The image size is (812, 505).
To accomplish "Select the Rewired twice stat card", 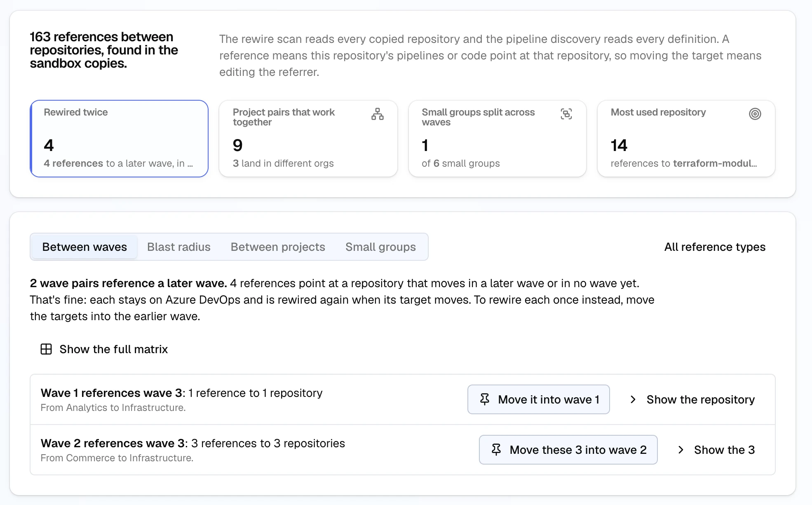I will click(119, 139).
